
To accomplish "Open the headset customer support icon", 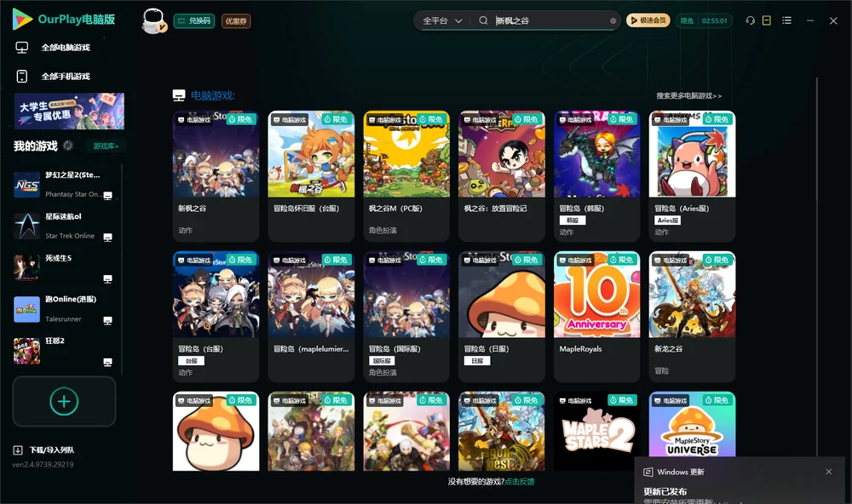I will tap(751, 20).
